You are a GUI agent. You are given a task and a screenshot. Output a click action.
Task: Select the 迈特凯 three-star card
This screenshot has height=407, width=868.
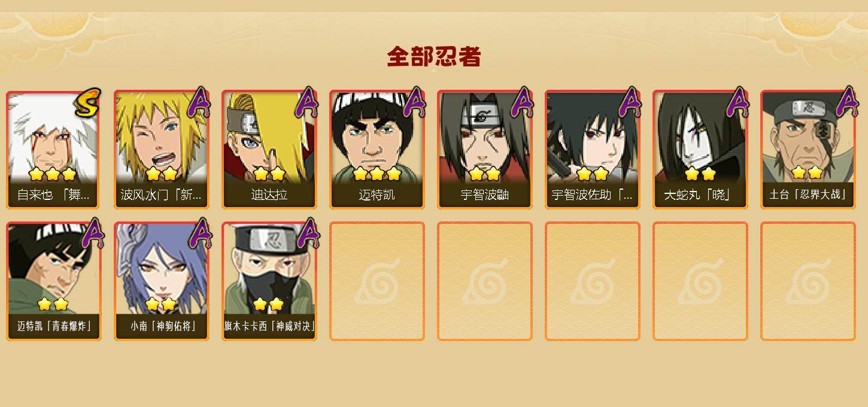click(377, 150)
